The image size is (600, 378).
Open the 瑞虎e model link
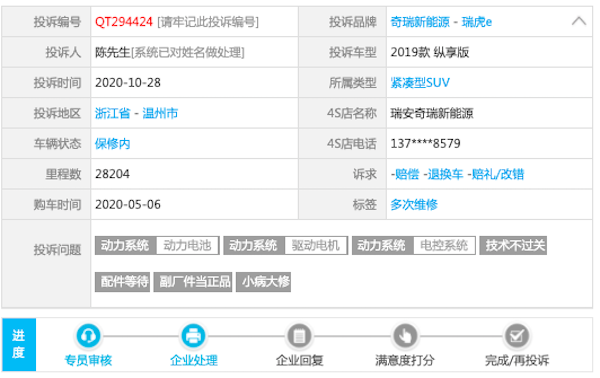[477, 22]
